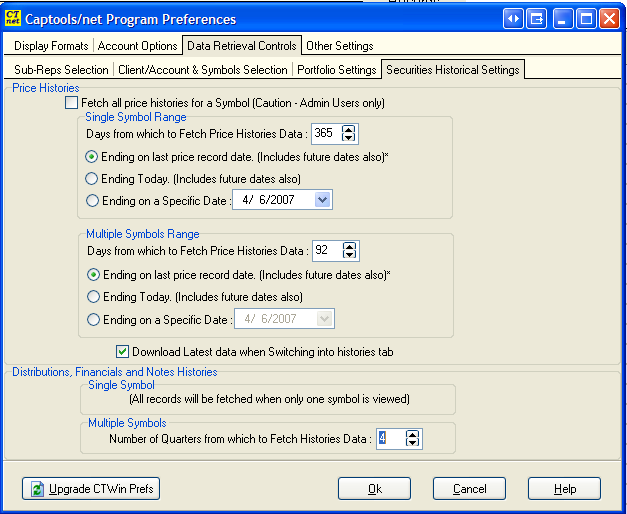Open the Account Options tab
Image resolution: width=627 pixels, height=514 pixels.
pos(137,46)
